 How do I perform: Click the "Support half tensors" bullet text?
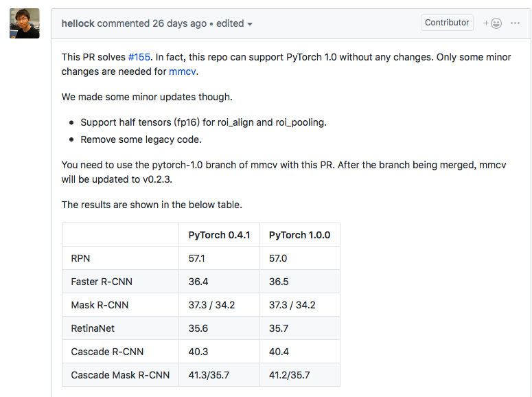203,122
